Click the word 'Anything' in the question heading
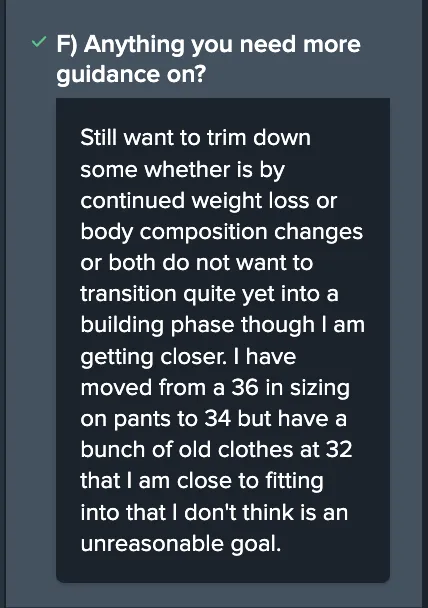Screen dimensions: 428x608 134,45
